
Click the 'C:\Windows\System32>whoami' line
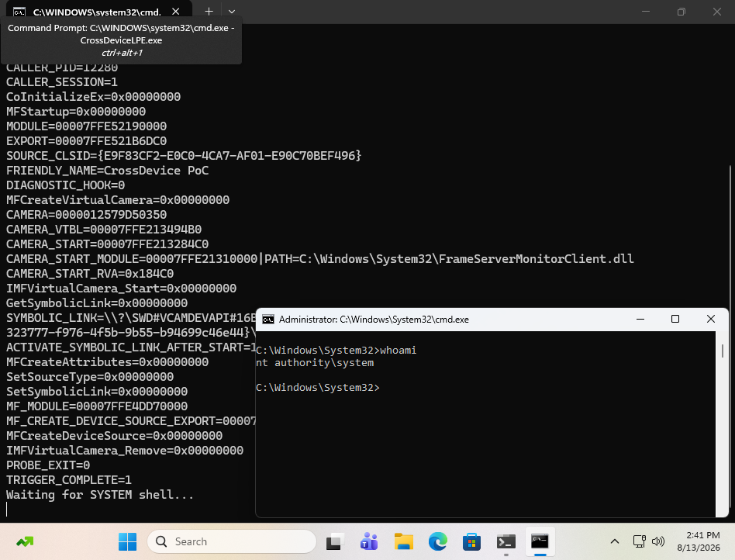coord(336,351)
